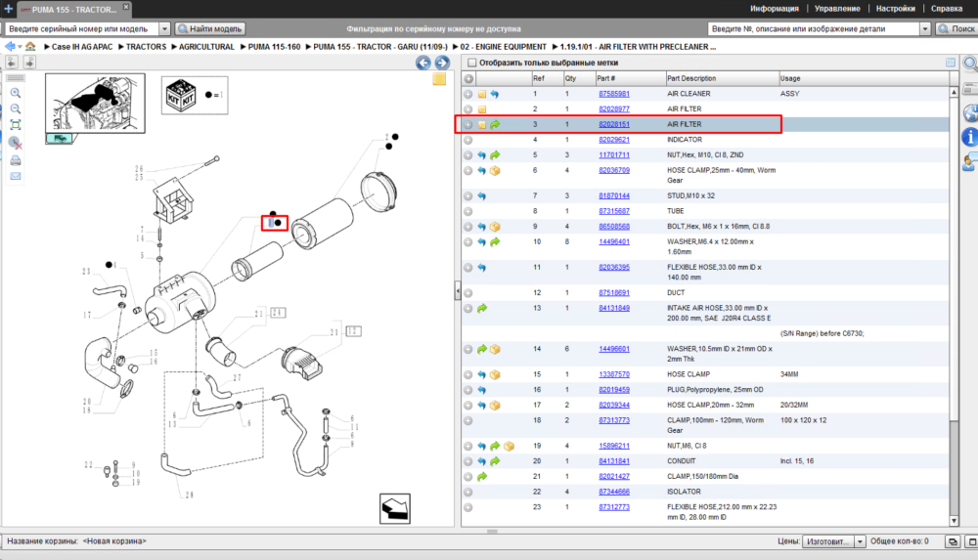Open serial number or model dropdown arrow
Screen dimensions: 978x560
[164, 28]
